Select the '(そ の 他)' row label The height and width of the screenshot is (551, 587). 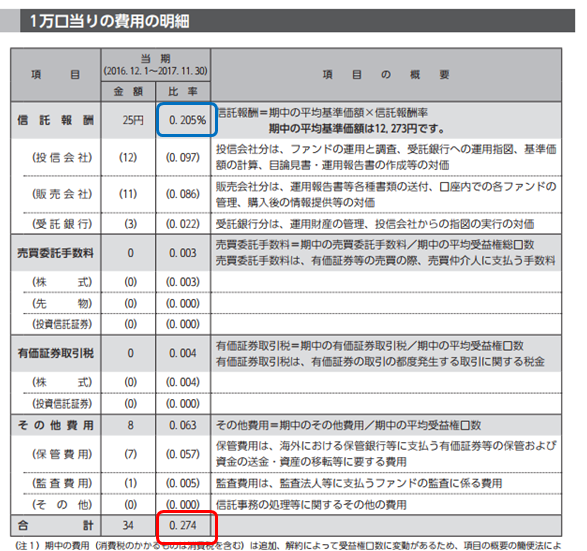pyautogui.click(x=62, y=505)
